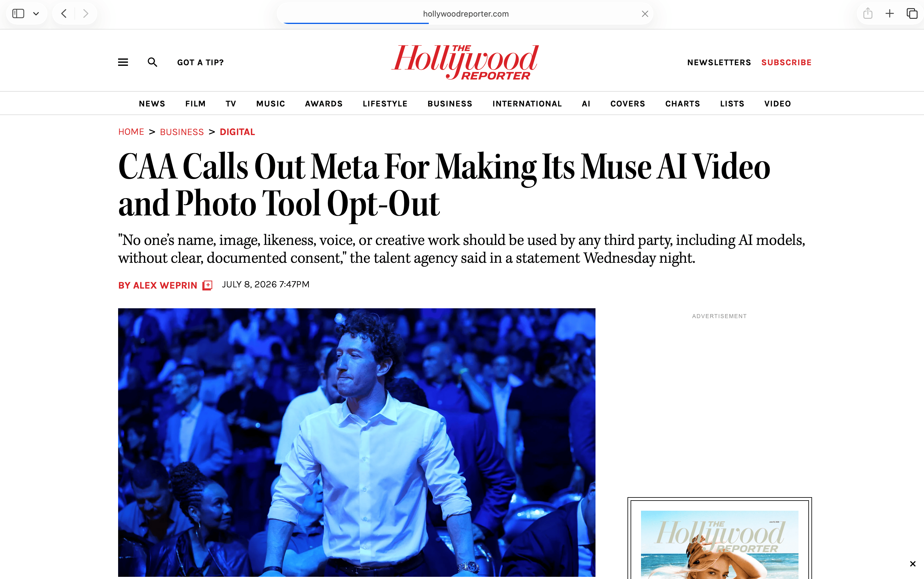The height and width of the screenshot is (579, 924).
Task: Click the hollywoodreporter.com address field
Action: (465, 14)
